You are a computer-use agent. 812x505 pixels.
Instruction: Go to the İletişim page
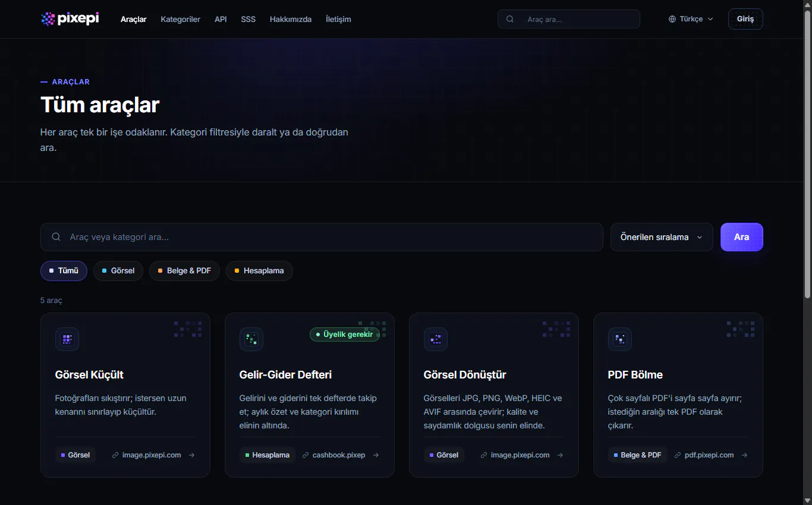[x=338, y=19]
